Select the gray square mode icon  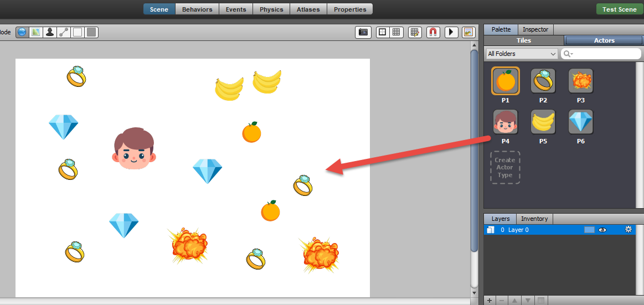(x=91, y=32)
